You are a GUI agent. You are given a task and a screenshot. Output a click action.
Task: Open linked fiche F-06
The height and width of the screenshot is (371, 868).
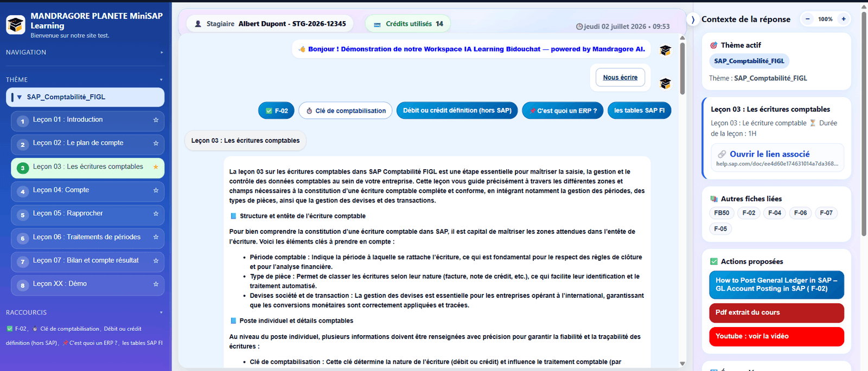(800, 213)
